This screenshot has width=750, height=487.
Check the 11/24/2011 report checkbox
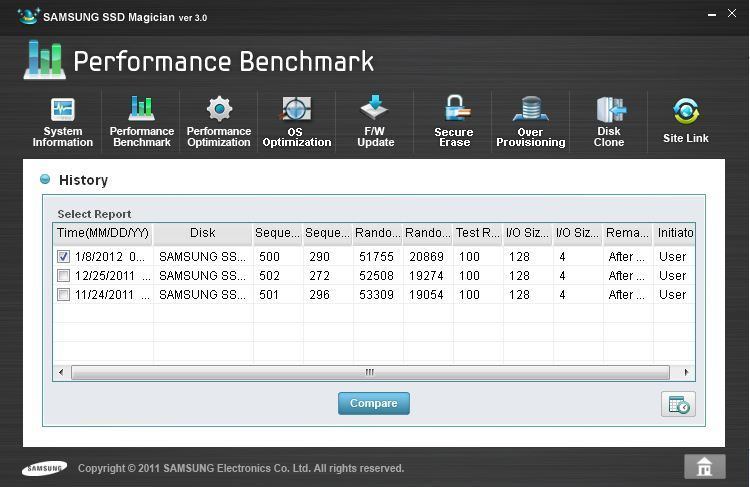tap(63, 295)
